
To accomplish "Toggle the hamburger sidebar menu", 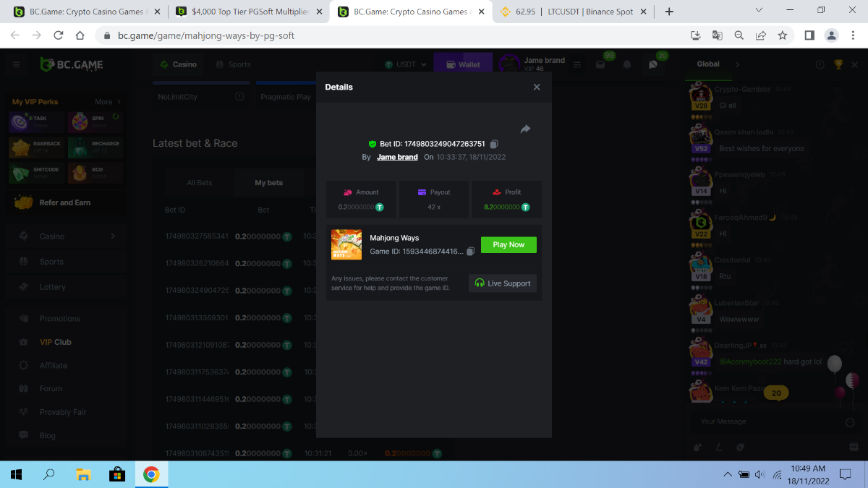I will pyautogui.click(x=16, y=64).
